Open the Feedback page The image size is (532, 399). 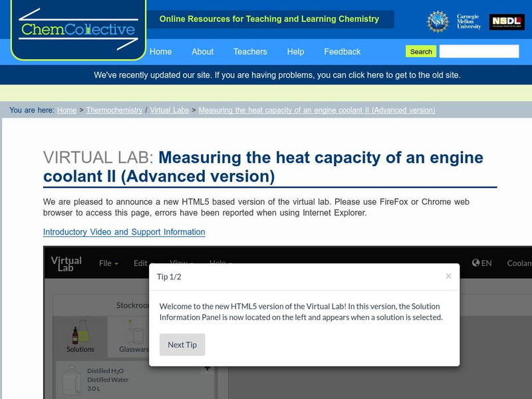342,51
